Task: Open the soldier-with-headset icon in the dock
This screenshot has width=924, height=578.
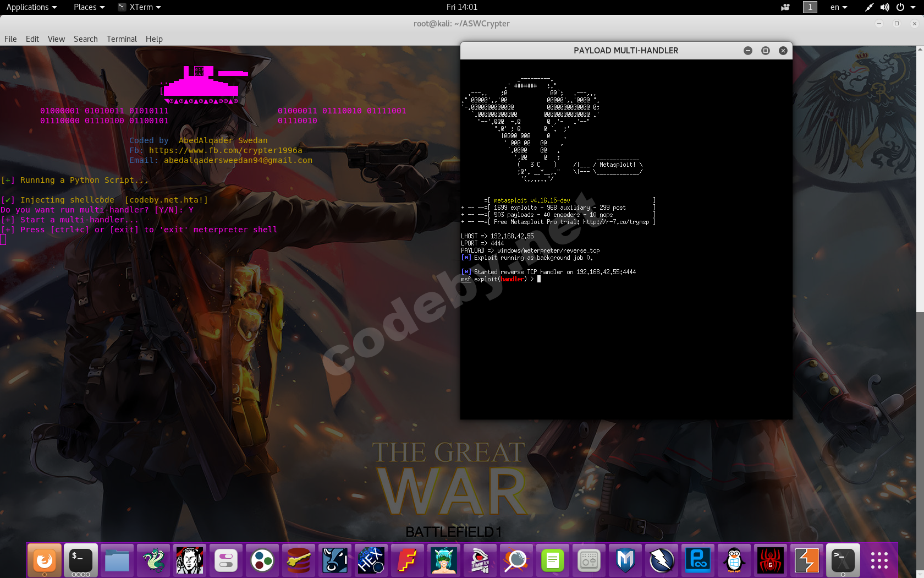Action: click(190, 560)
